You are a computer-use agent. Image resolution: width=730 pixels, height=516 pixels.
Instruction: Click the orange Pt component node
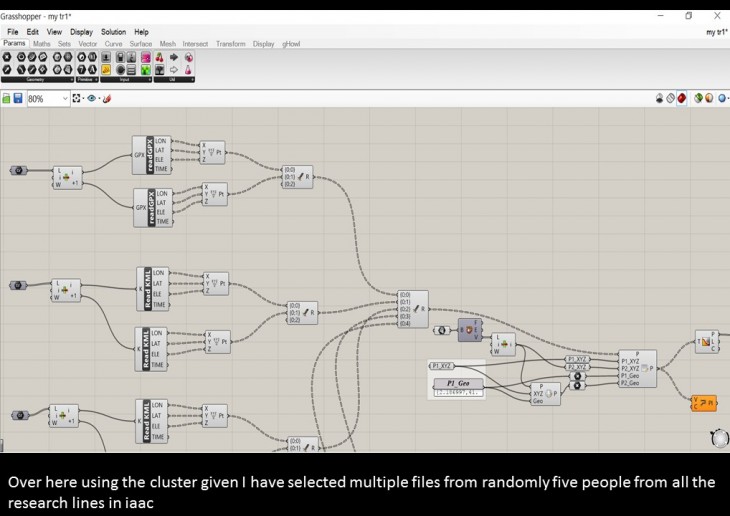(x=705, y=403)
